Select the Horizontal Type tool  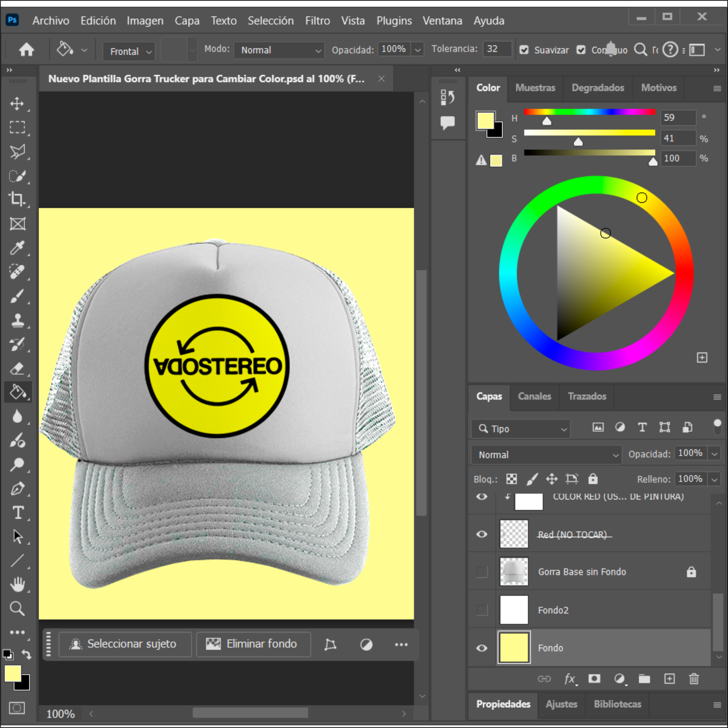tap(18, 512)
